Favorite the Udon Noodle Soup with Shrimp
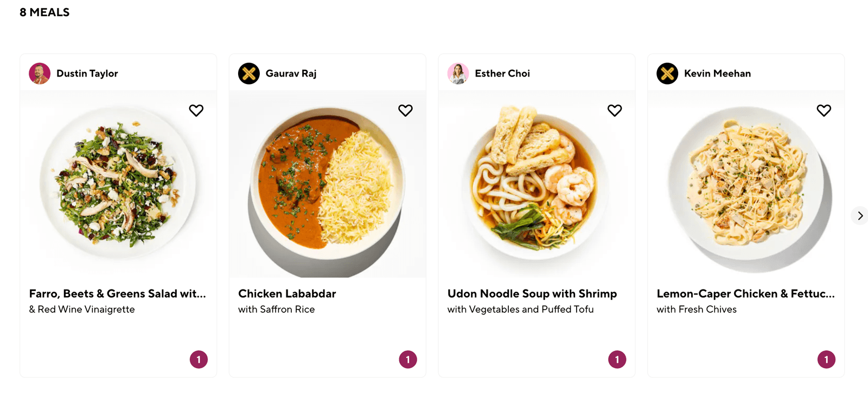This screenshot has height=398, width=868. 615,111
